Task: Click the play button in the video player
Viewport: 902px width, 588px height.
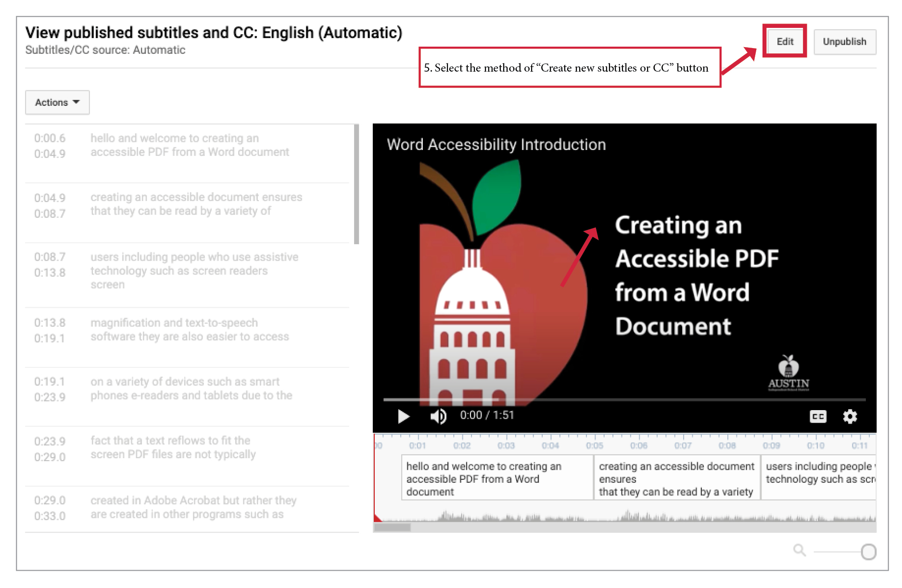Action: 404,416
